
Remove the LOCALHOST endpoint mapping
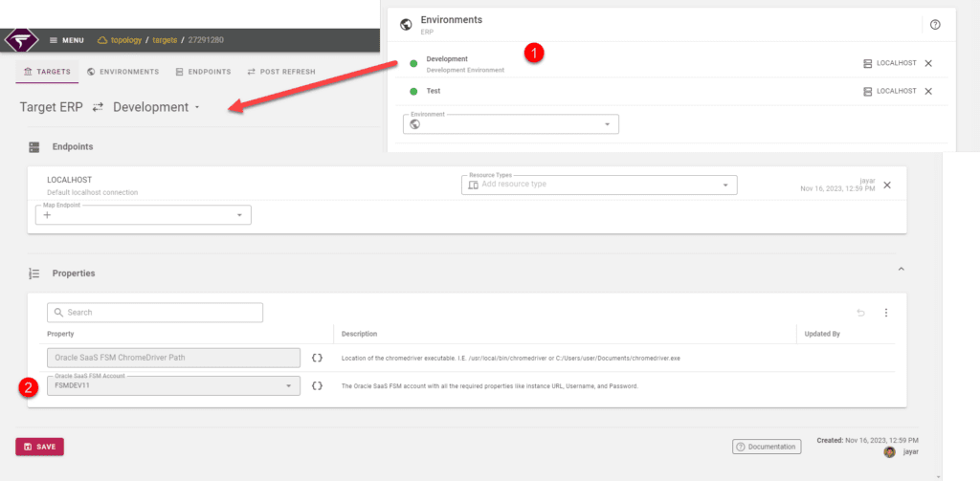tap(887, 185)
